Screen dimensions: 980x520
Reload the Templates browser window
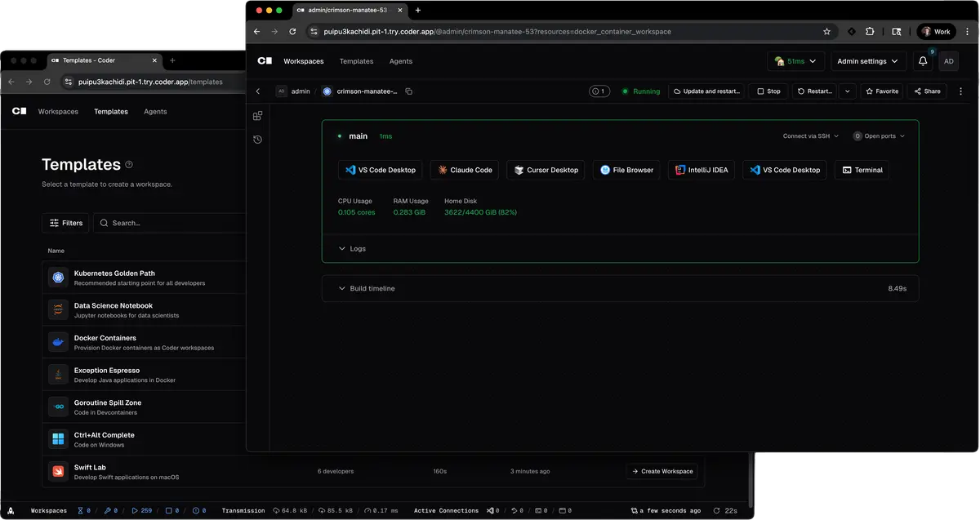tap(47, 82)
